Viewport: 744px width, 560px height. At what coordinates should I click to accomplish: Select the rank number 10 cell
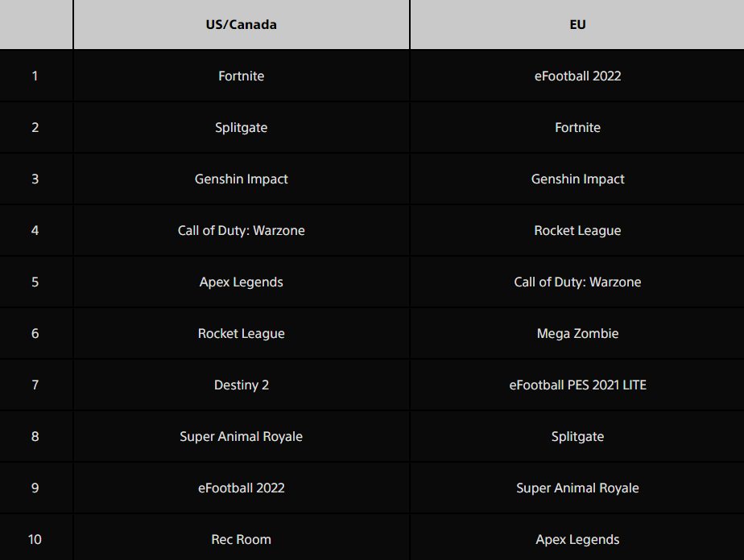[x=35, y=540]
